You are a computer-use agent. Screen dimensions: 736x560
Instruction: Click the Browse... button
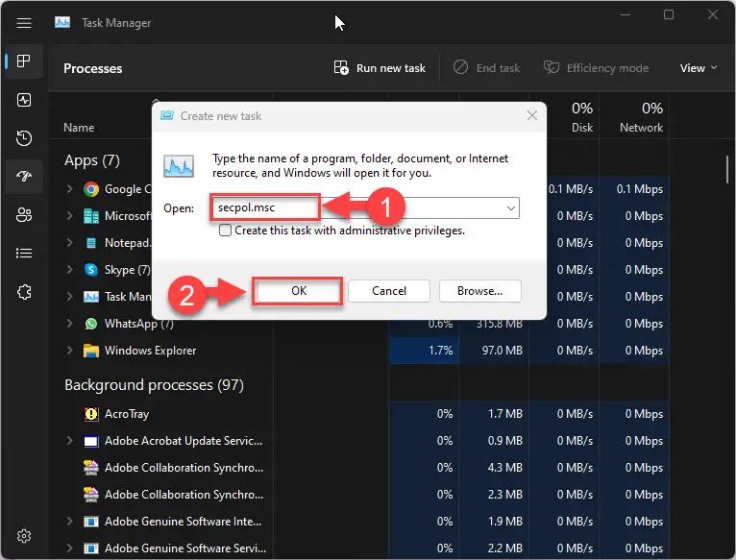pyautogui.click(x=479, y=291)
